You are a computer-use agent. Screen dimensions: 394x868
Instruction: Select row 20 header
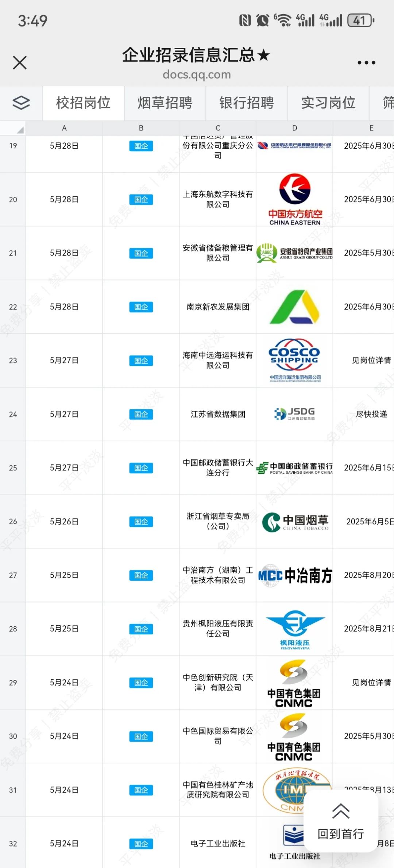coord(13,200)
